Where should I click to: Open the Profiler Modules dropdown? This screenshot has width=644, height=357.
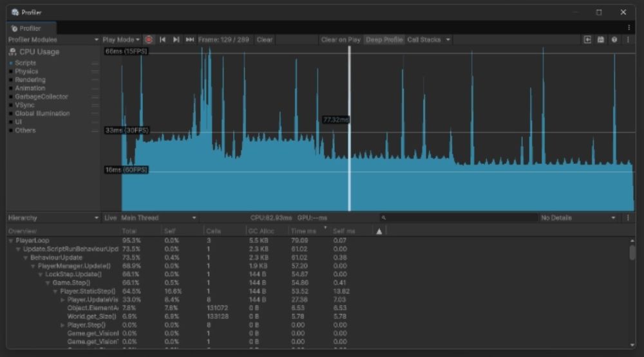tap(53, 40)
